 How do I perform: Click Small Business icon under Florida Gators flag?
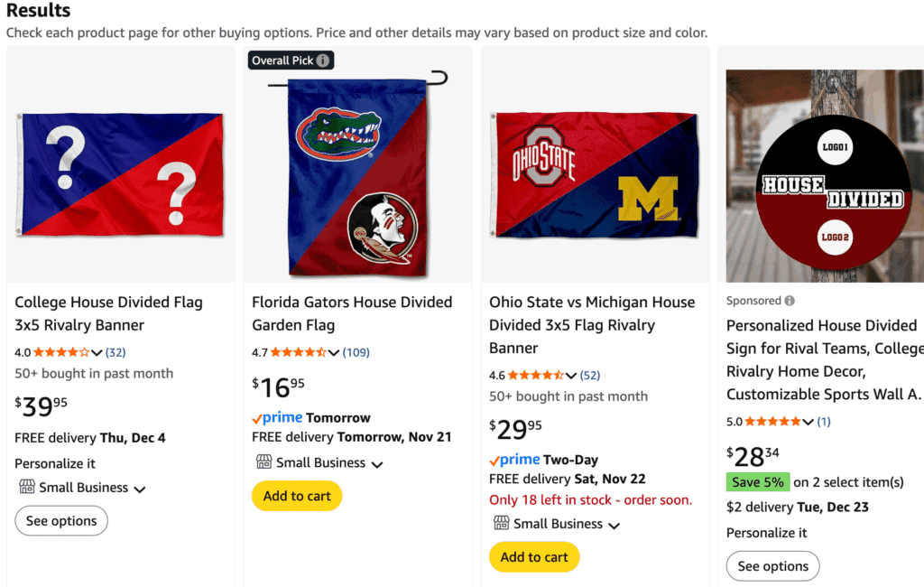[264, 462]
